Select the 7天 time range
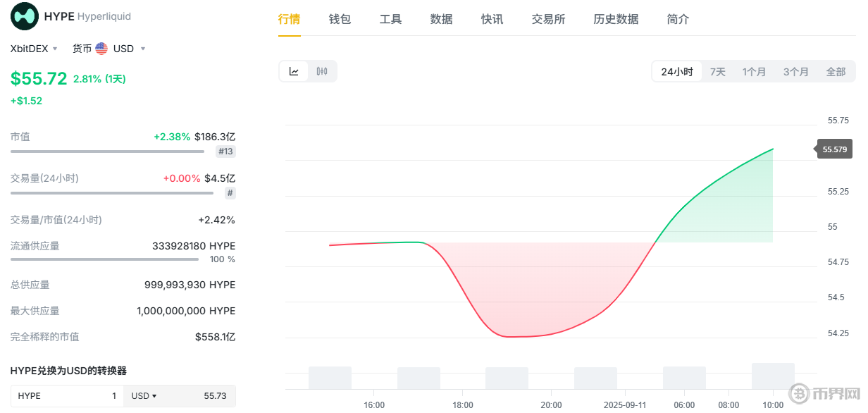The image size is (868, 413). (717, 72)
